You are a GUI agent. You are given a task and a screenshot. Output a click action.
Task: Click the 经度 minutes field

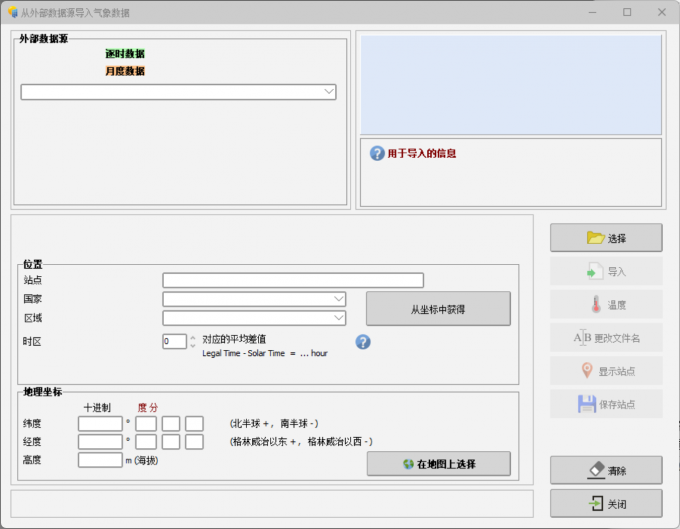pos(171,442)
